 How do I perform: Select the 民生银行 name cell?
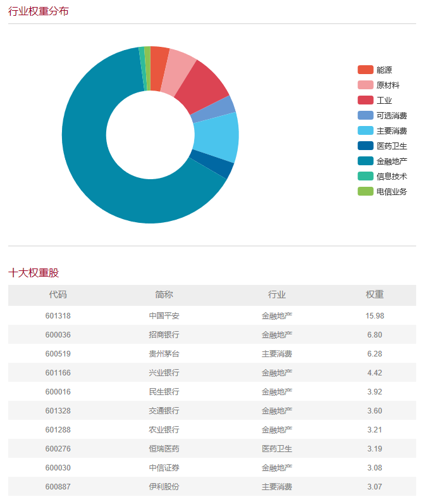tap(164, 391)
